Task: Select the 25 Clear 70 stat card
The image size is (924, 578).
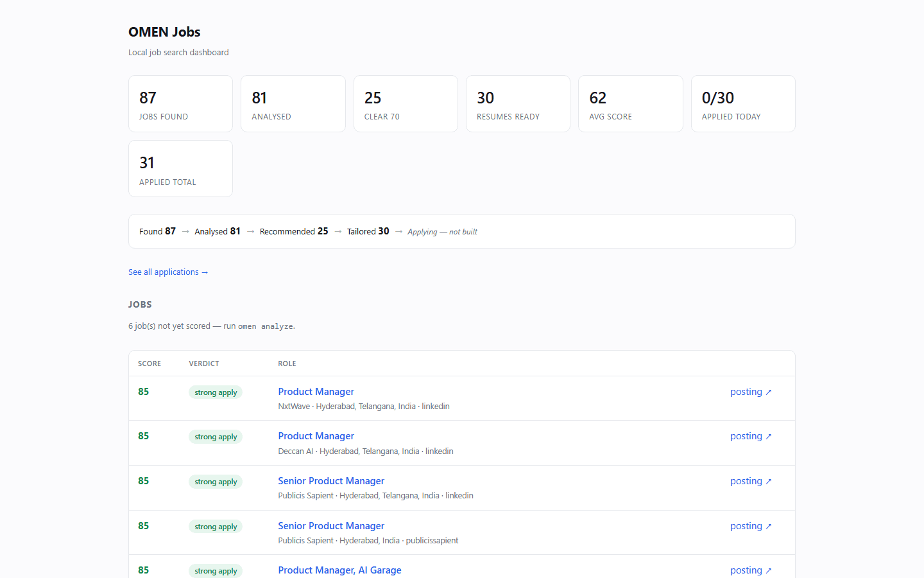Action: point(406,104)
